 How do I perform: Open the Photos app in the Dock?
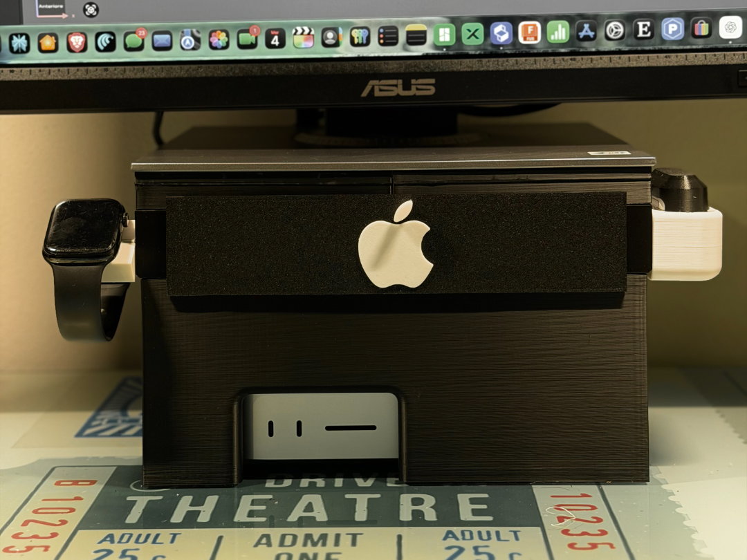pyautogui.click(x=219, y=39)
